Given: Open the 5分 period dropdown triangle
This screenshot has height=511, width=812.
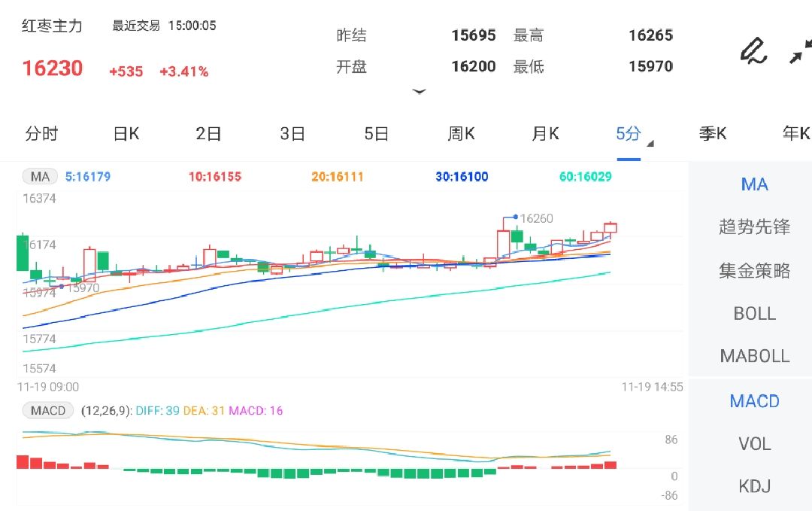Looking at the screenshot, I should [x=650, y=144].
